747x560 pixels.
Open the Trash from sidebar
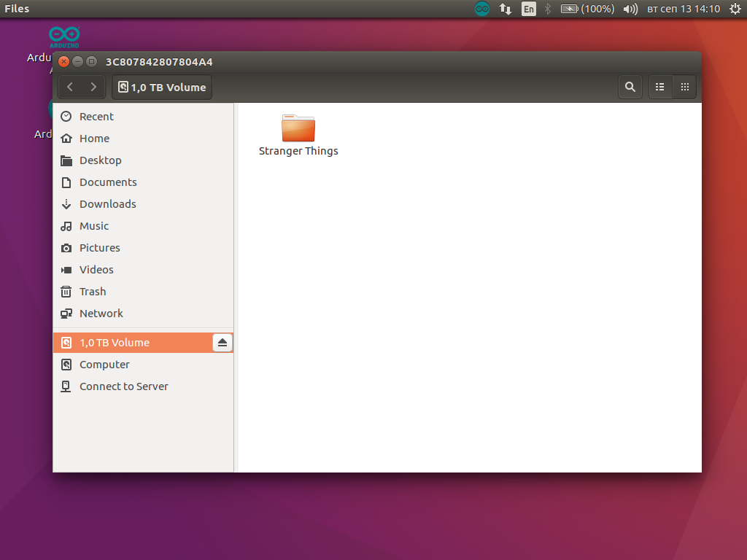pos(91,292)
